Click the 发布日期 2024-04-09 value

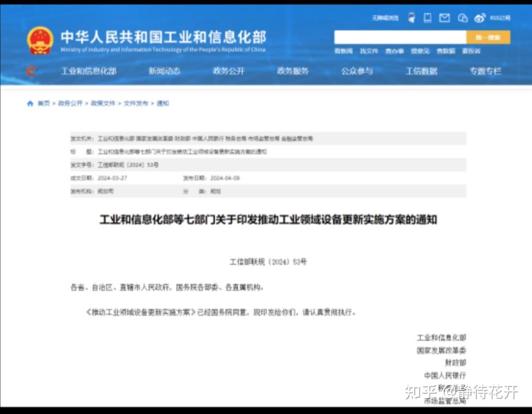click(225, 178)
